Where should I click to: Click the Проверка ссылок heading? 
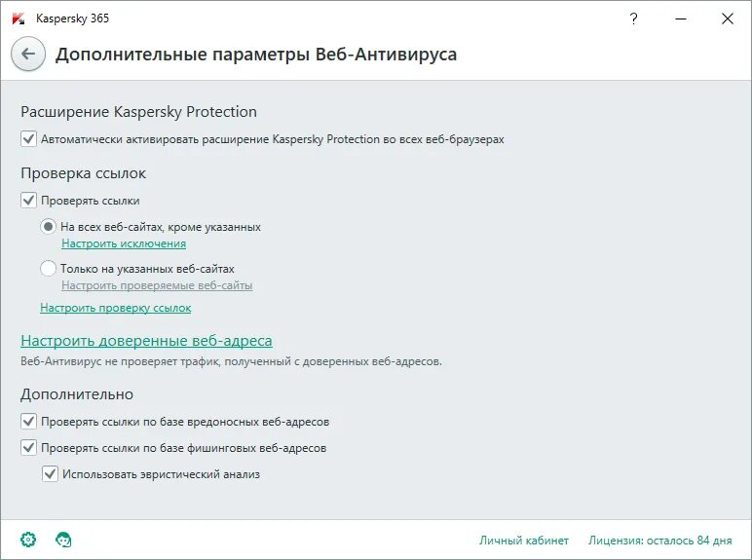point(84,173)
